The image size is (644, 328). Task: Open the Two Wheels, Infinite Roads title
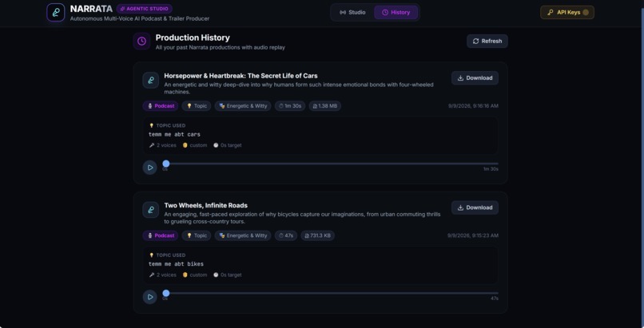206,205
